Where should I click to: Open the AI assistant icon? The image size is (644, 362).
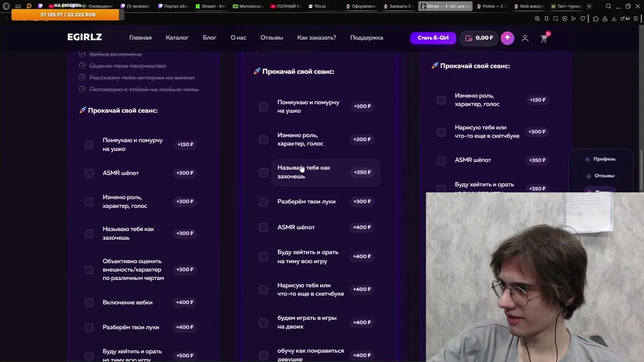tap(625, 19)
